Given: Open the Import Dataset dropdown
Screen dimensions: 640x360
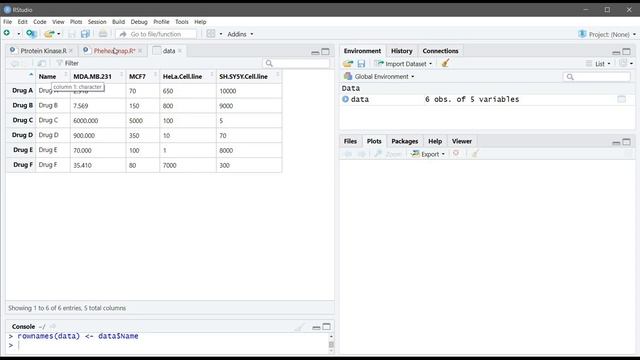Looking at the screenshot, I should coord(403,64).
